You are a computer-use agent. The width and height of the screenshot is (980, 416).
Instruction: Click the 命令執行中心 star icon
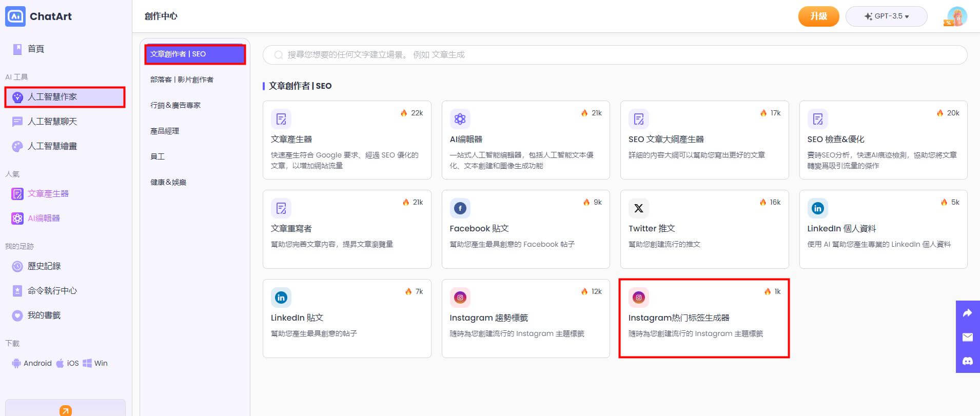17,291
